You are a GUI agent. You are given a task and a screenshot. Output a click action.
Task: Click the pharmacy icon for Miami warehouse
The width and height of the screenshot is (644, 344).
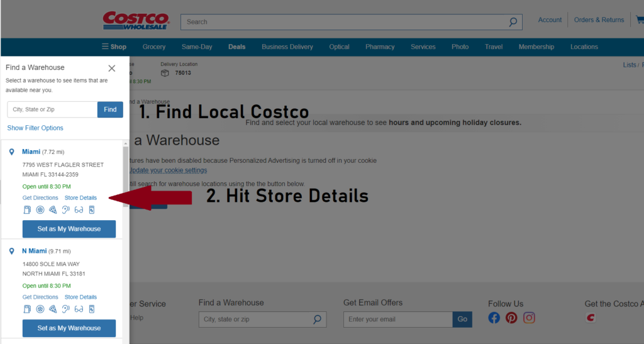(92, 210)
